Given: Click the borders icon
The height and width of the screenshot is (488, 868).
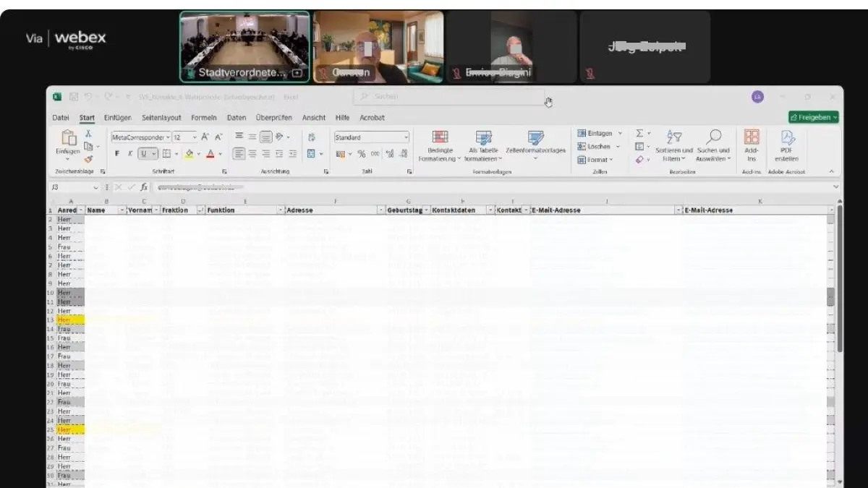Looking at the screenshot, I should pyautogui.click(x=166, y=153).
